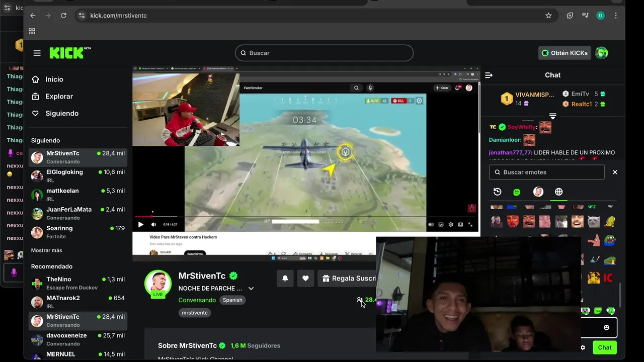Image resolution: width=644 pixels, height=362 pixels.
Task: Open the recent emotes tab
Action: 497,192
